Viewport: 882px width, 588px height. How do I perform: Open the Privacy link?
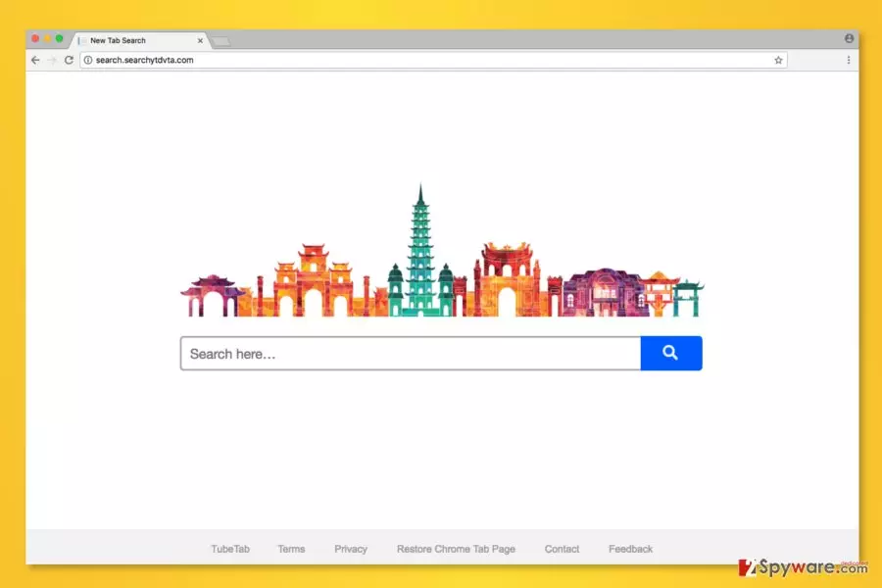(x=351, y=549)
